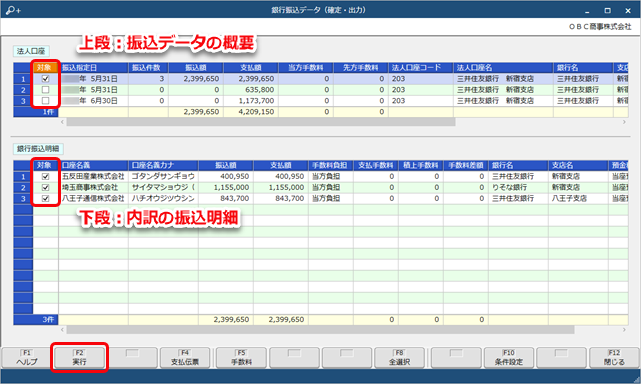Screen dimensions: 641x384
Task: Select row number 2 in upper table
Action: click(23, 90)
